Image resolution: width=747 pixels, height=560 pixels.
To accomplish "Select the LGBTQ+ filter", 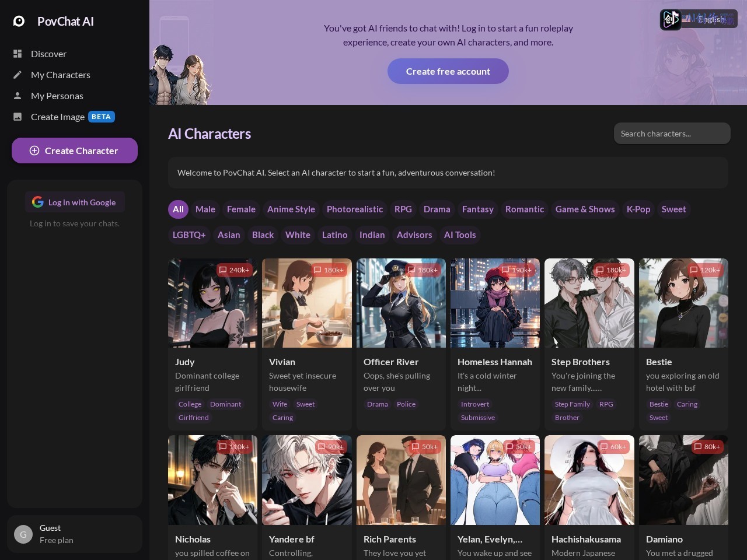I will (189, 235).
